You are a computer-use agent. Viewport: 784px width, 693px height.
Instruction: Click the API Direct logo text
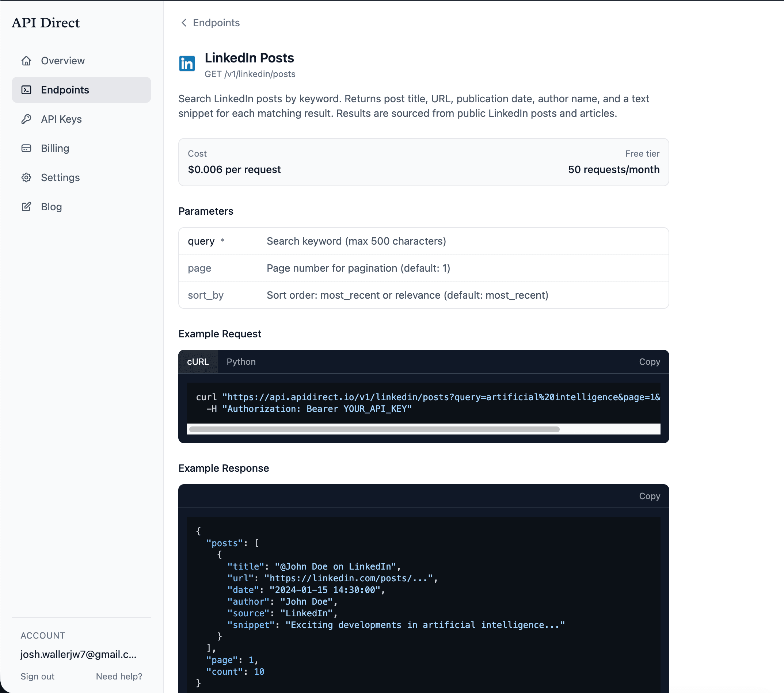coord(46,23)
